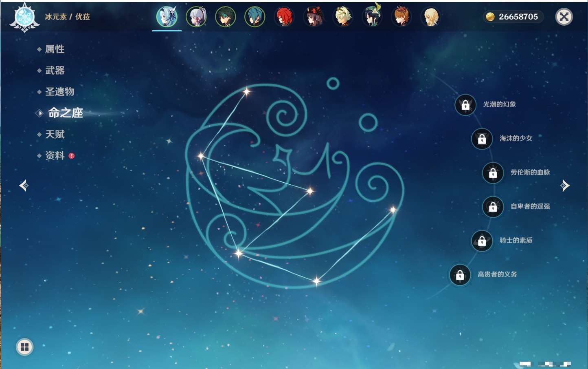Open the grid menu icon at bottom left
The height and width of the screenshot is (369, 588).
click(x=24, y=347)
